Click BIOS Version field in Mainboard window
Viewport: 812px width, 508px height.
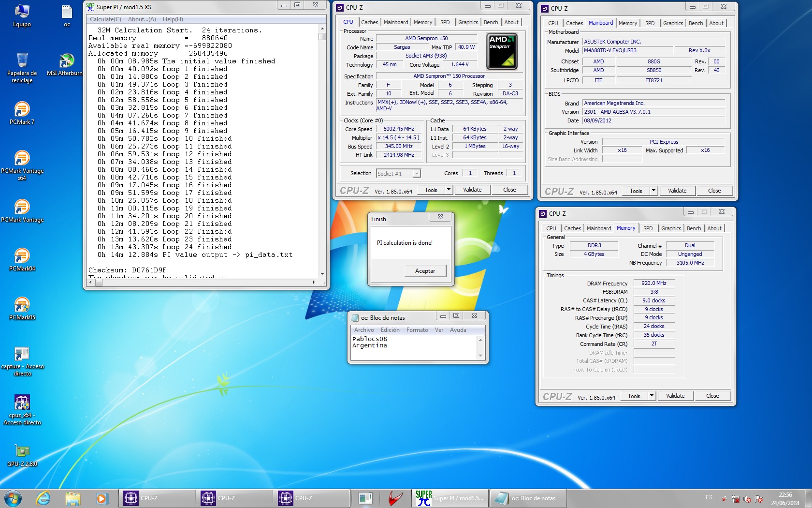click(654, 112)
